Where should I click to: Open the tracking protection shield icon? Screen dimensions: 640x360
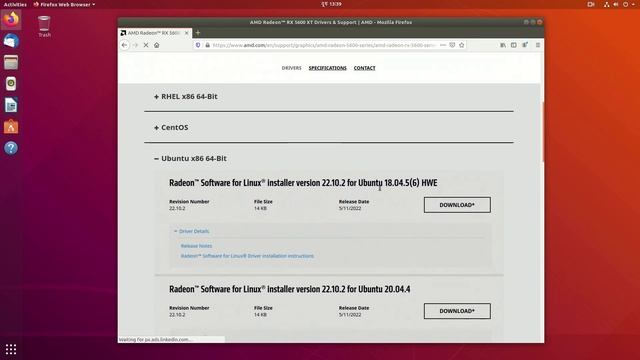coord(198,45)
